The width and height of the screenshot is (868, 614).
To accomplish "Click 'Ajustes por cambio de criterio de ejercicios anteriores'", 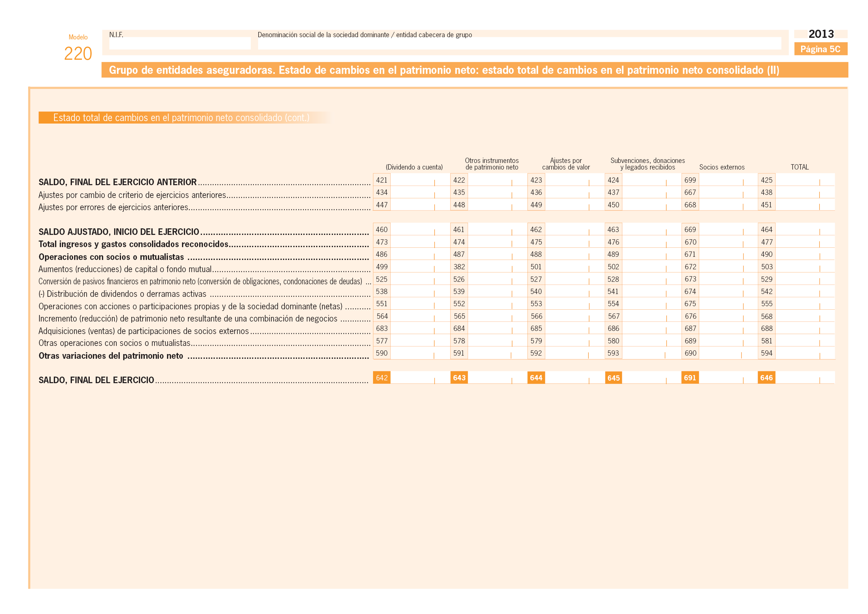I will (132, 195).
